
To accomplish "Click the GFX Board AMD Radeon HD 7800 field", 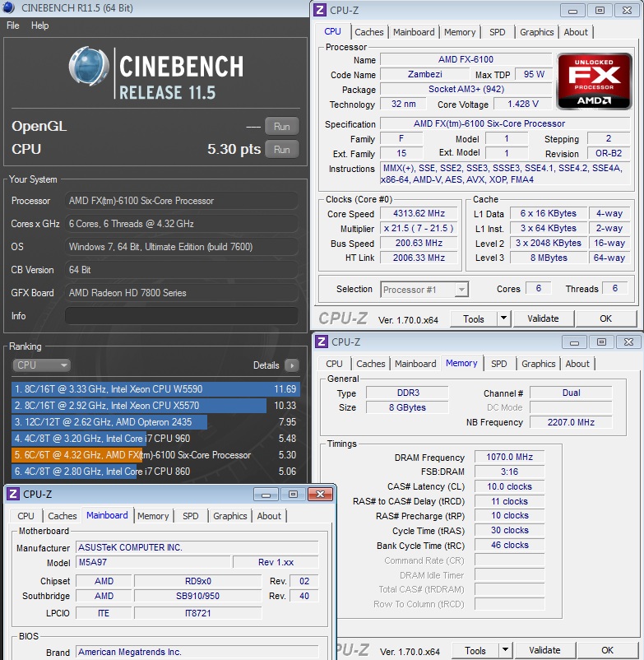I will 182,293.
